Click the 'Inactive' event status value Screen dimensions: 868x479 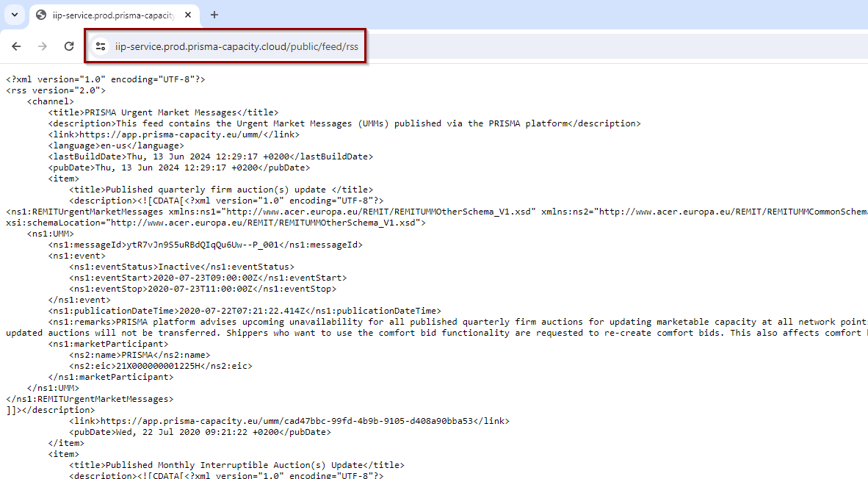pos(179,267)
